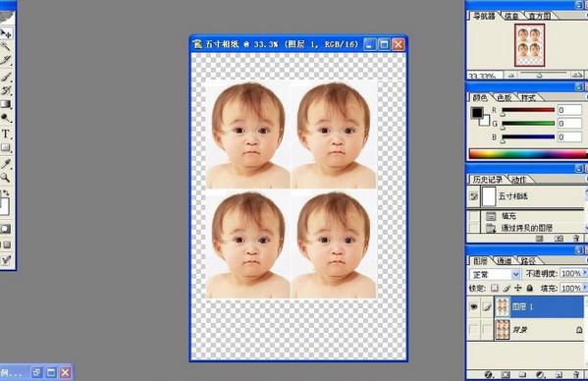Enable Quick Mask mode in toolbox
Viewport: 588px width, 381px height.
6,229
